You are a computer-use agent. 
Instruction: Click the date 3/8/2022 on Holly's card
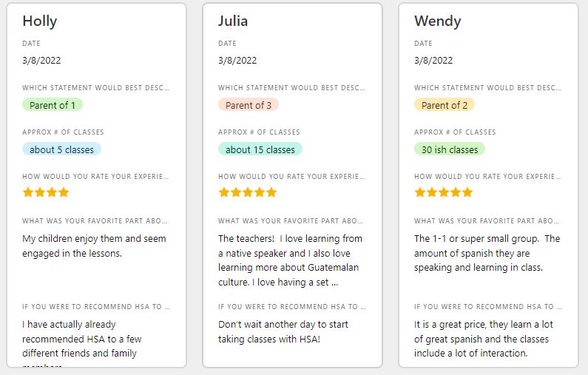point(41,61)
